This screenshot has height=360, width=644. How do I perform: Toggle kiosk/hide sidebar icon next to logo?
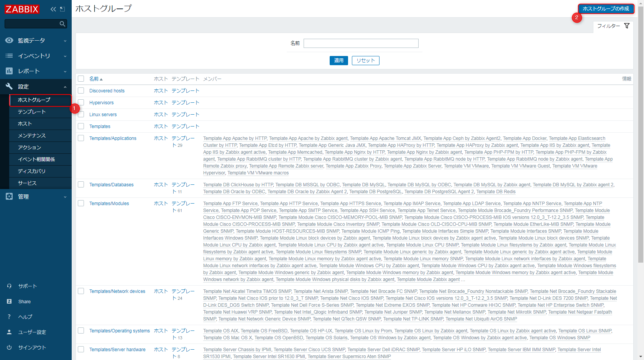(62, 9)
